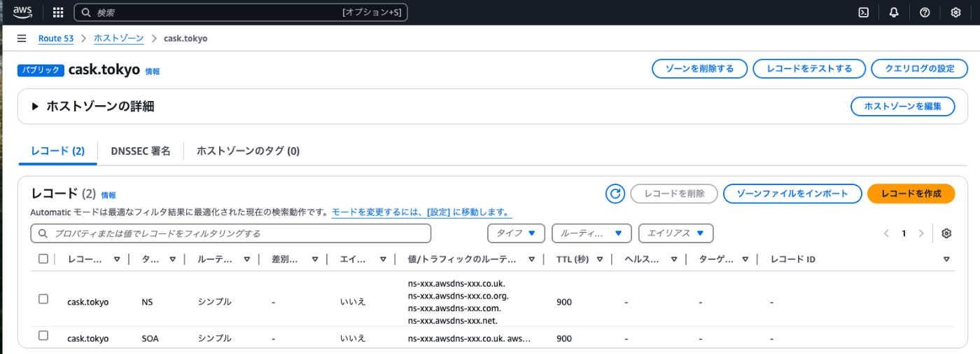Open records table preferences gear
The image size is (980, 354).
946,233
